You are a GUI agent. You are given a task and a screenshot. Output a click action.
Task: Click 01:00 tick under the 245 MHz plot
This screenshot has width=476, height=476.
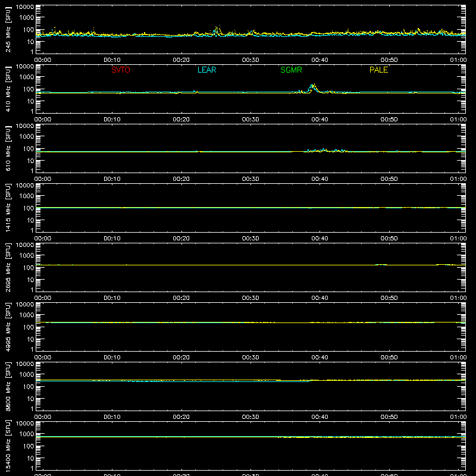(458, 60)
